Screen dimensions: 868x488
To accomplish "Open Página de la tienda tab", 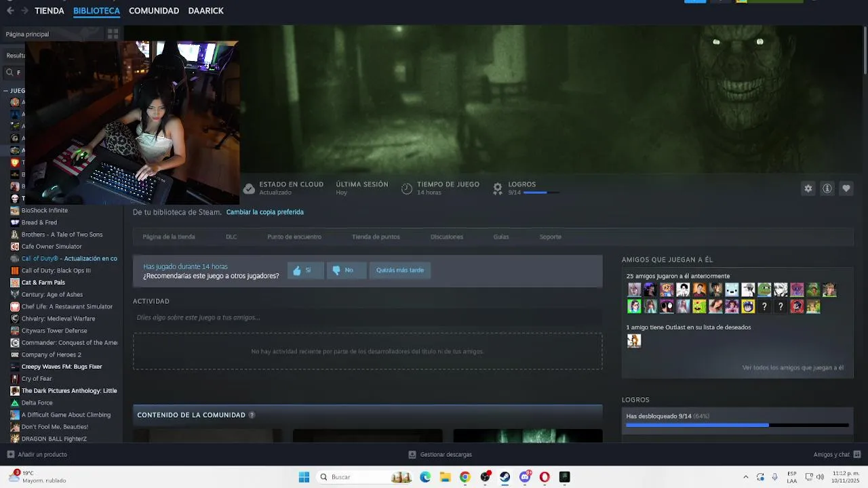I will point(169,237).
